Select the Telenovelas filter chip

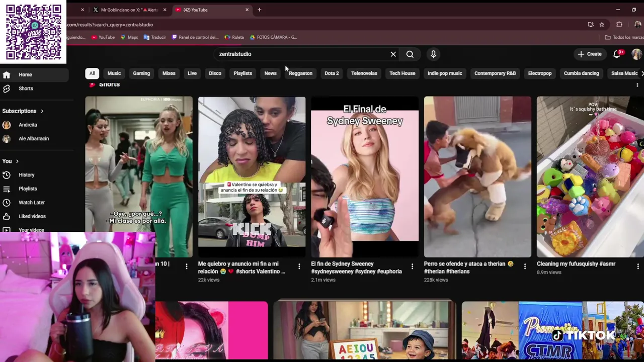pos(364,73)
